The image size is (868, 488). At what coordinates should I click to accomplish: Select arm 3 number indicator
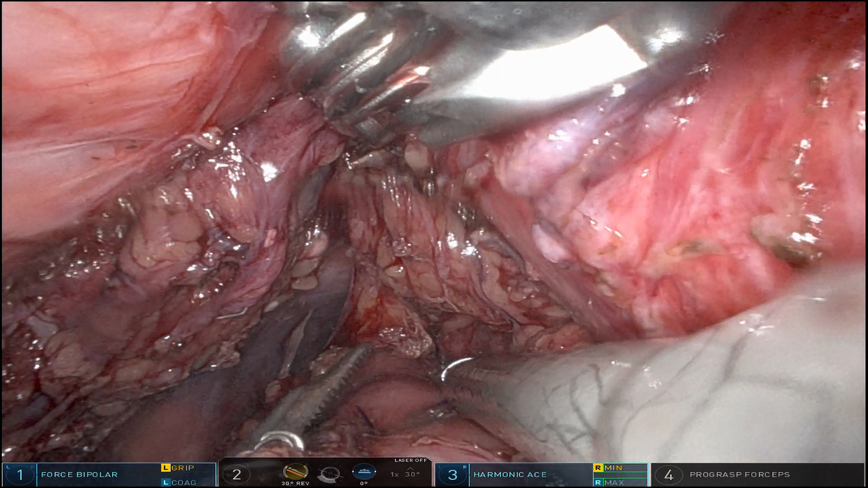[x=452, y=475]
